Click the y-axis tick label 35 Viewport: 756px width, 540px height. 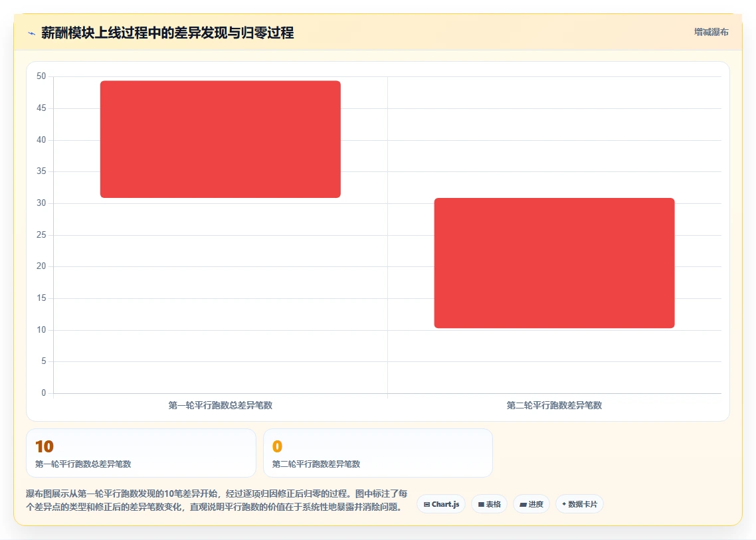coord(41,171)
